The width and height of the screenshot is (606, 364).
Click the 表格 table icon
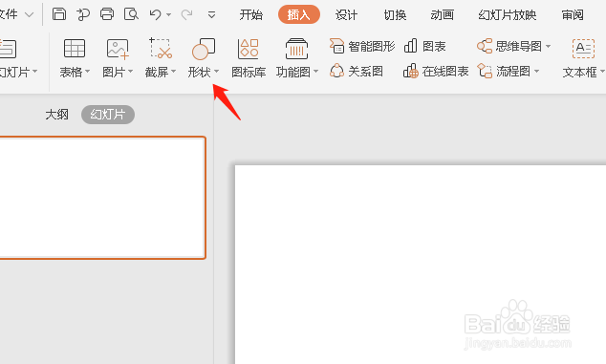pyautogui.click(x=75, y=49)
